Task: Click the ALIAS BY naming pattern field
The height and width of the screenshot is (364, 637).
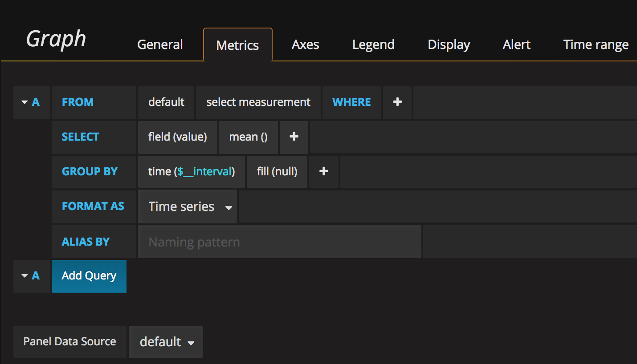Action: click(x=279, y=241)
